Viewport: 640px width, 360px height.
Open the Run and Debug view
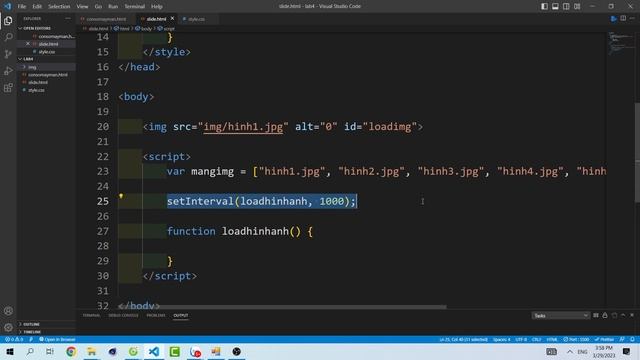pos(8,71)
